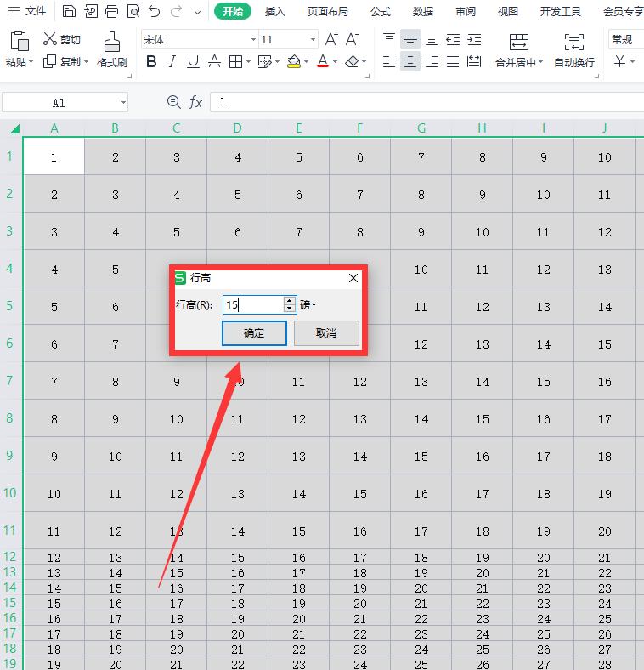Open the 文件 (File) menu

coord(27,11)
